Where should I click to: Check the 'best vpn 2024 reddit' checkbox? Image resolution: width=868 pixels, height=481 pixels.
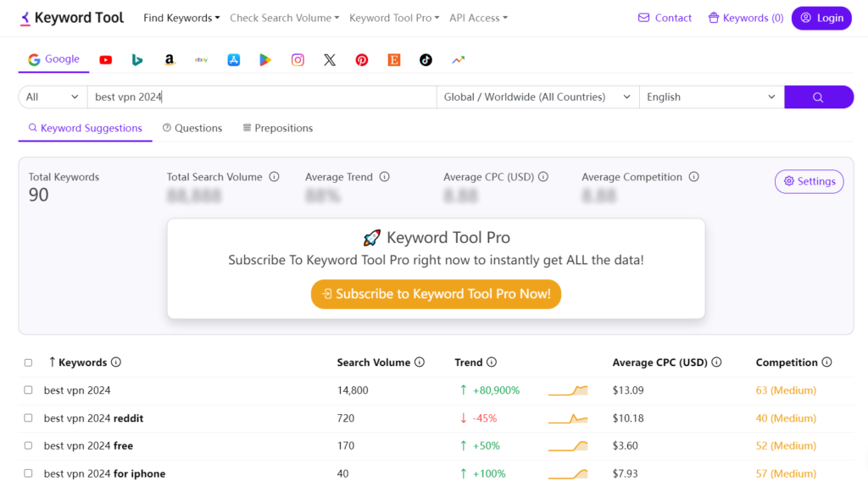28,418
